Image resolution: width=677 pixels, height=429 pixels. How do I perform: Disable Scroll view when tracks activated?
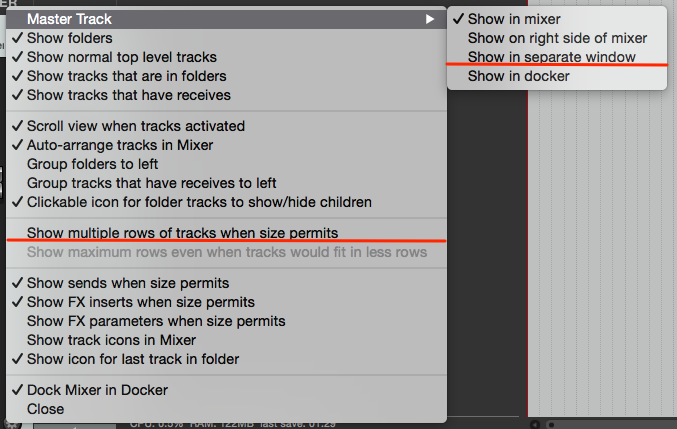pos(135,126)
